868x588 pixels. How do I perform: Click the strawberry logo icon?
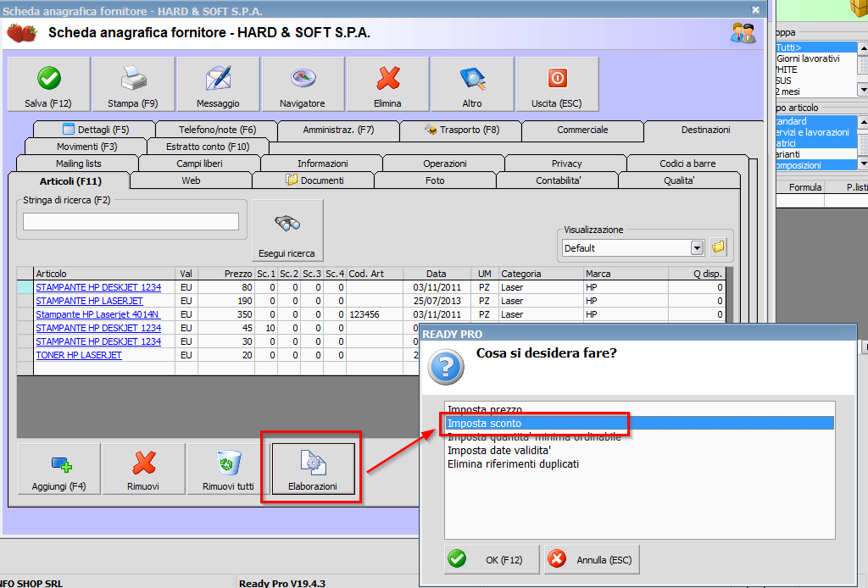tap(22, 33)
